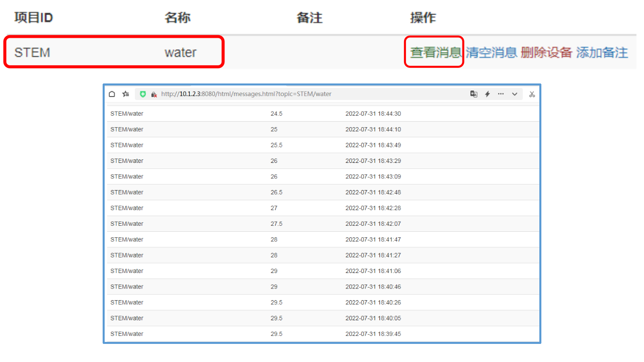The height and width of the screenshot is (362, 644).
Task: Click the 添加备注 link
Action: coord(602,52)
